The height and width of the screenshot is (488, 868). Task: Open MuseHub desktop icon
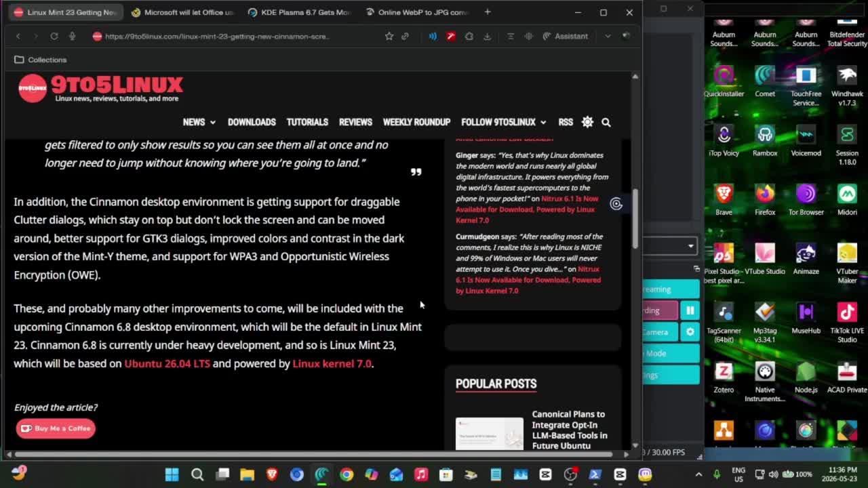click(806, 318)
